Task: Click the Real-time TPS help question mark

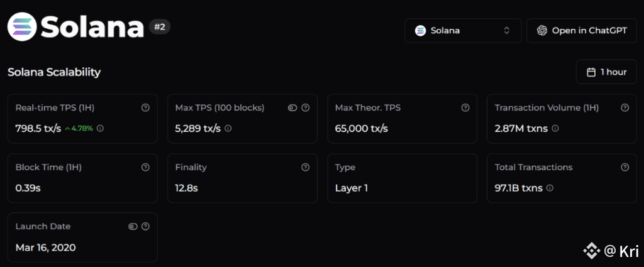Action: [145, 108]
